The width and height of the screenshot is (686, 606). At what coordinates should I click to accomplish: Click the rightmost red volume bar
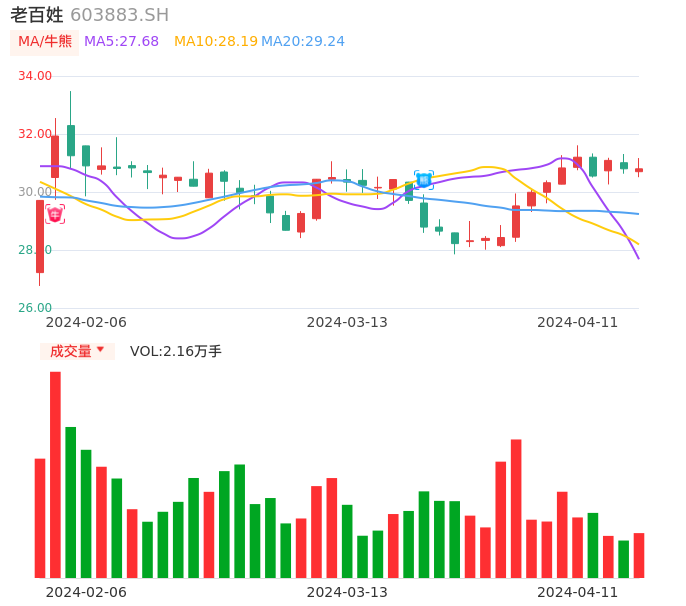[x=639, y=555]
